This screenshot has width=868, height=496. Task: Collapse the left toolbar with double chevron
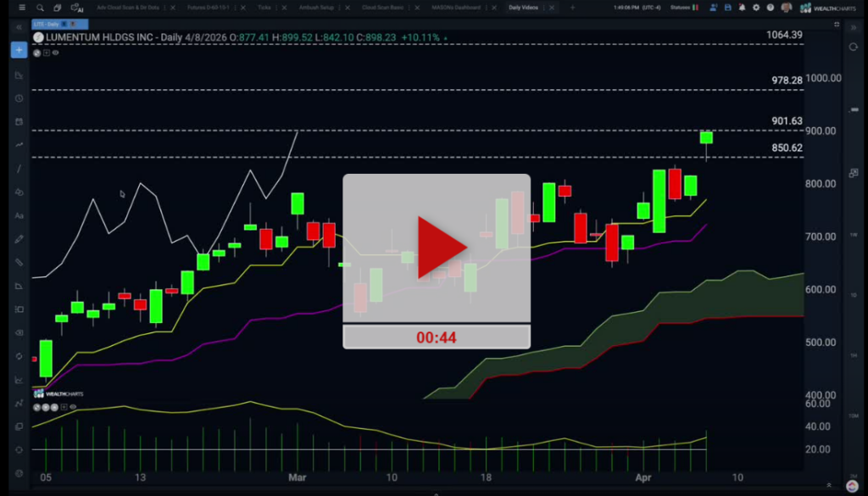[19, 27]
